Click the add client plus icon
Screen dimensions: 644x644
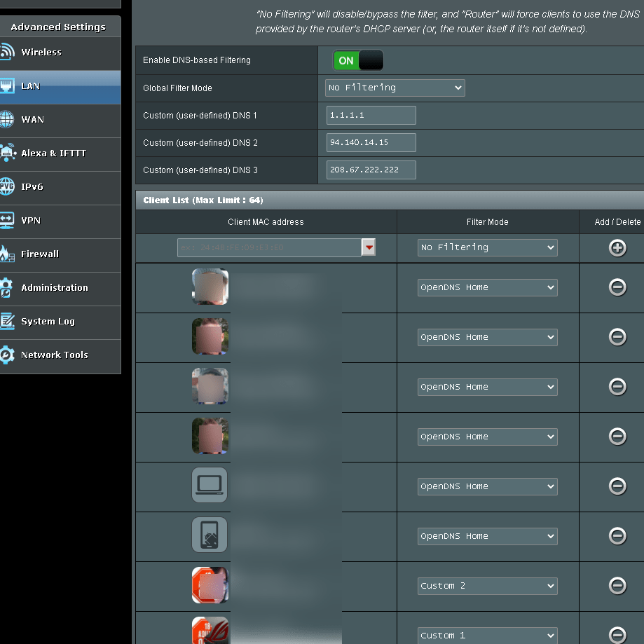(617, 247)
